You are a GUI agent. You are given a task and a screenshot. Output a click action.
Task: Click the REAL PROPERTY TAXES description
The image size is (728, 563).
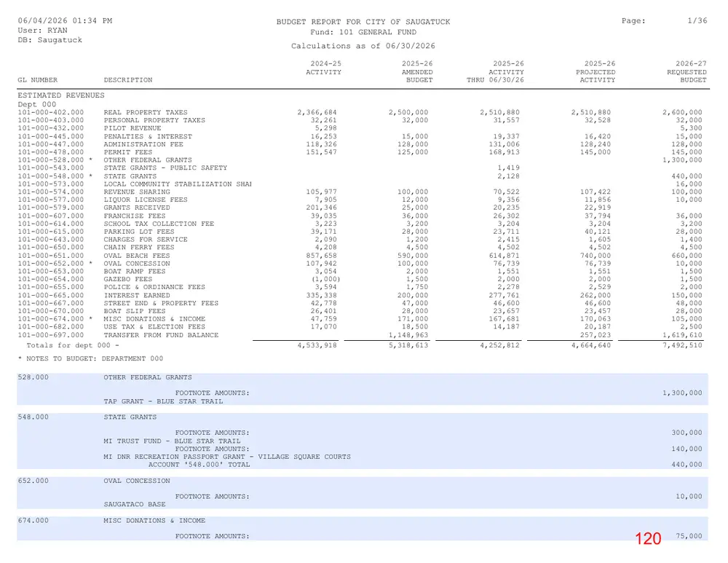(x=146, y=112)
